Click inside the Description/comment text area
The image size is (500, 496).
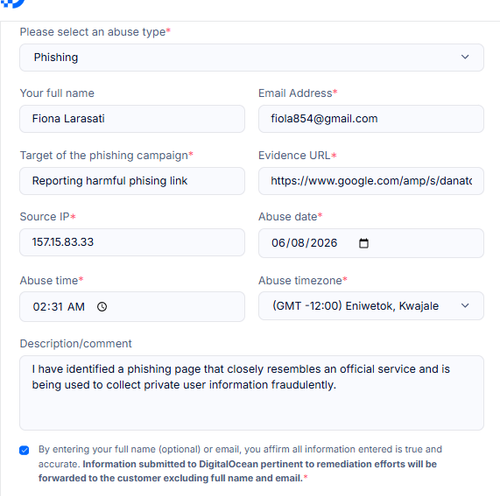pyautogui.click(x=252, y=393)
